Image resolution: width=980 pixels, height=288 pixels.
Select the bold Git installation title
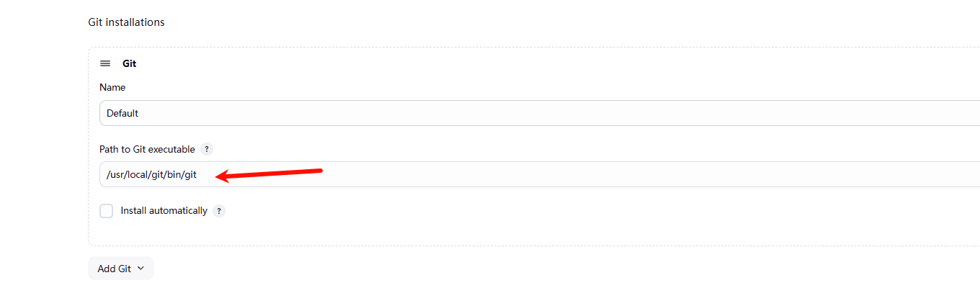pos(129,63)
